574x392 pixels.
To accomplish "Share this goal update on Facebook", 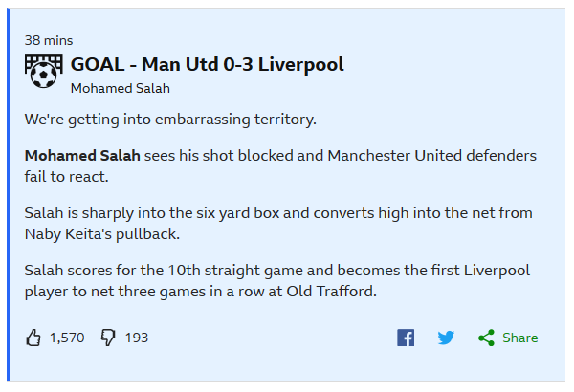I will tap(406, 338).
